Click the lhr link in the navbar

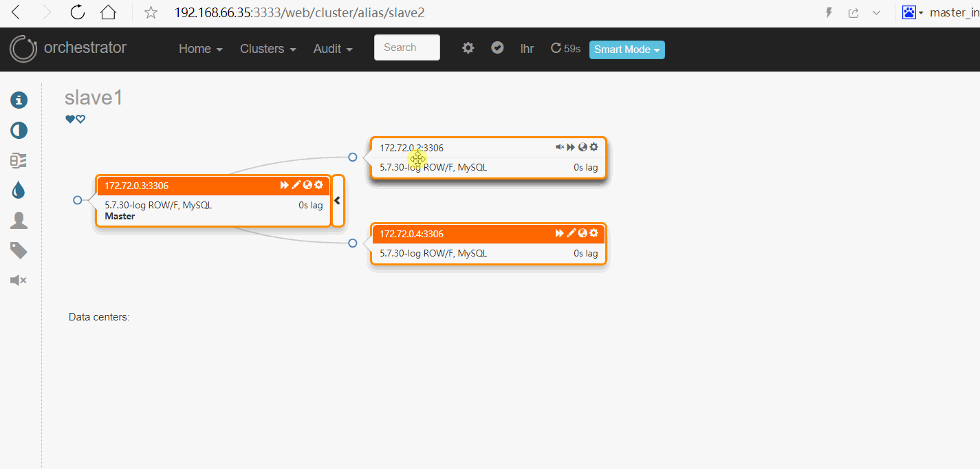pyautogui.click(x=527, y=49)
